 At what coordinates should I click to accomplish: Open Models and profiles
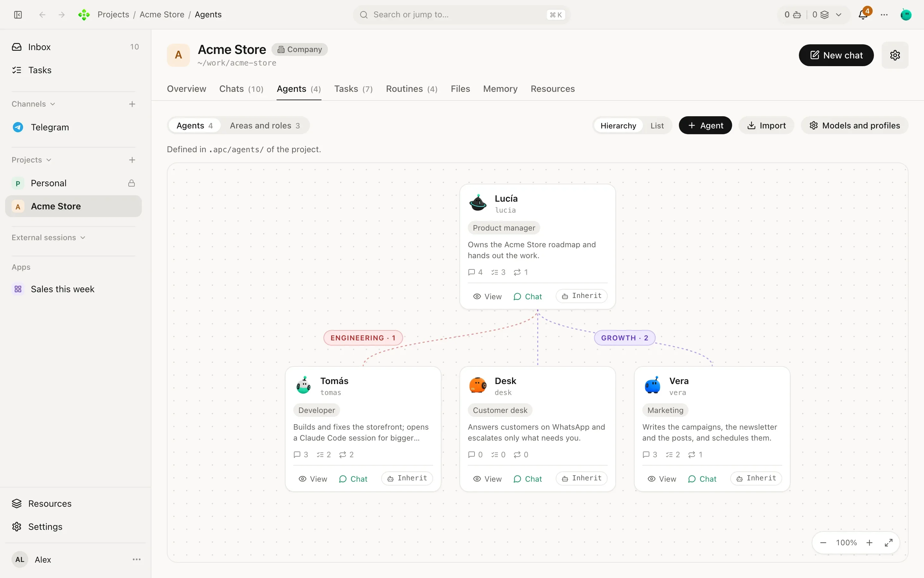point(854,125)
